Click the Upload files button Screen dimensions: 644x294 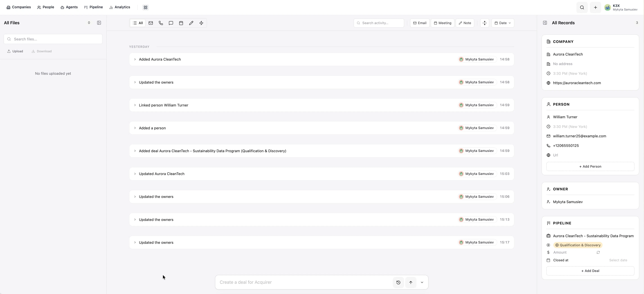click(15, 51)
